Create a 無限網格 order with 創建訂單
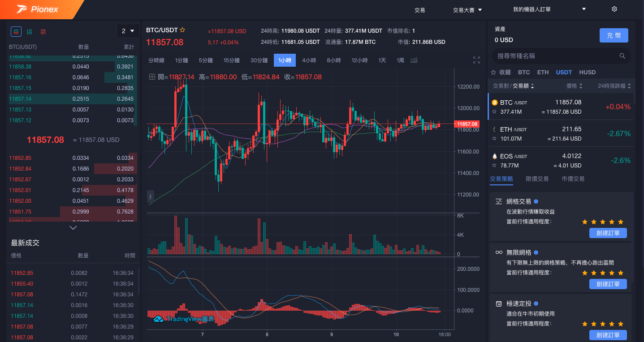 tap(608, 284)
